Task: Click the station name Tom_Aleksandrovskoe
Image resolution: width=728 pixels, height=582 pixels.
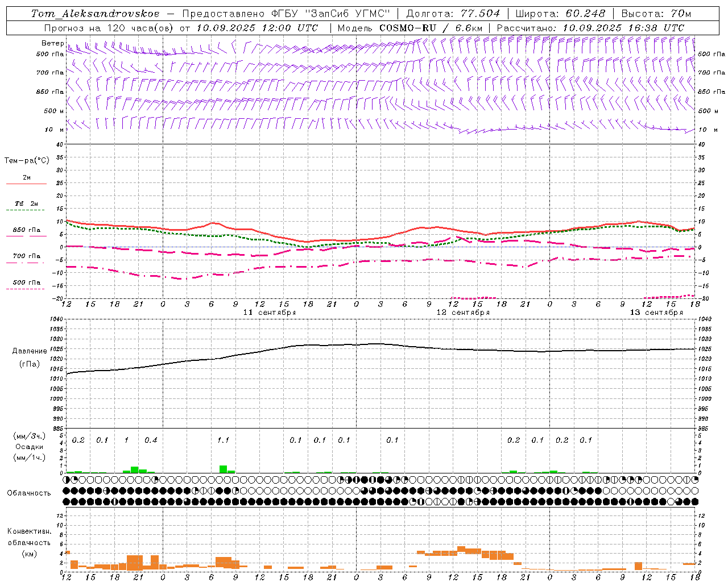Action: point(95,14)
